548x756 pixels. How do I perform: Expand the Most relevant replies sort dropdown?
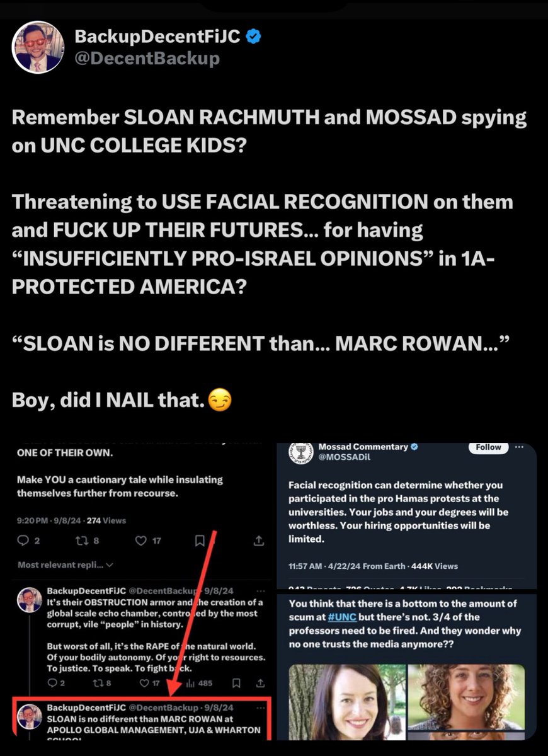pyautogui.click(x=66, y=565)
